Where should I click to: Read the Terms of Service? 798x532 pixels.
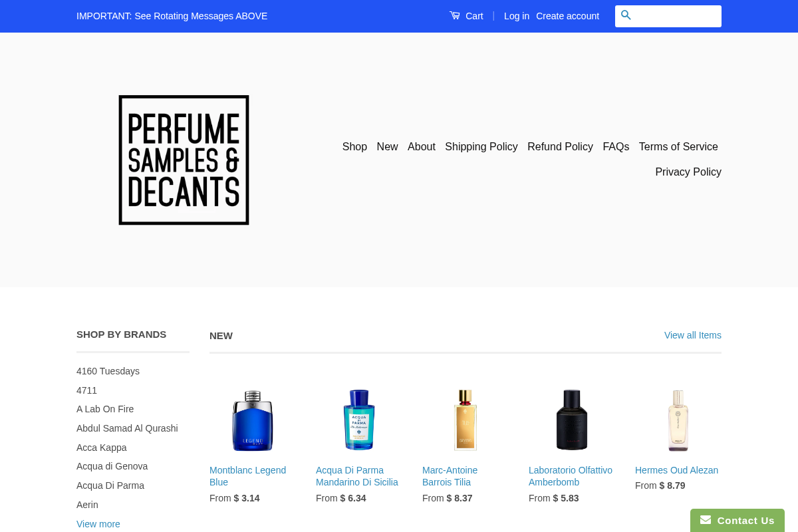pyautogui.click(x=678, y=146)
